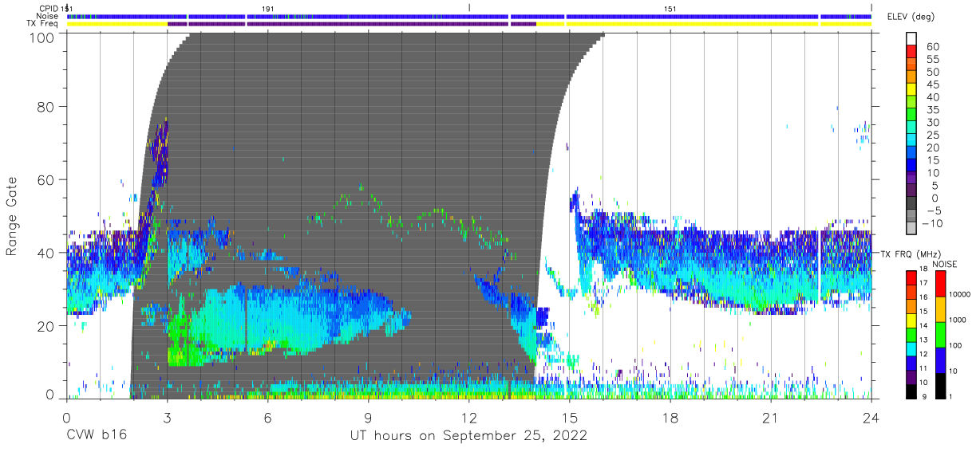The width and height of the screenshot is (980, 452).
Task: Click the red swatch in NOISE colorbar
Action: (x=941, y=284)
